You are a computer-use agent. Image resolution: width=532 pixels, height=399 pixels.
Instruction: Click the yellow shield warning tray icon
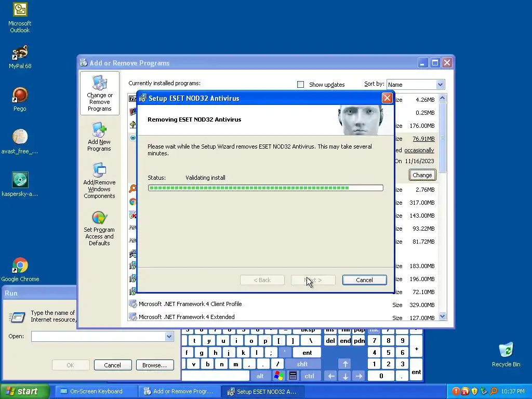coord(475,391)
